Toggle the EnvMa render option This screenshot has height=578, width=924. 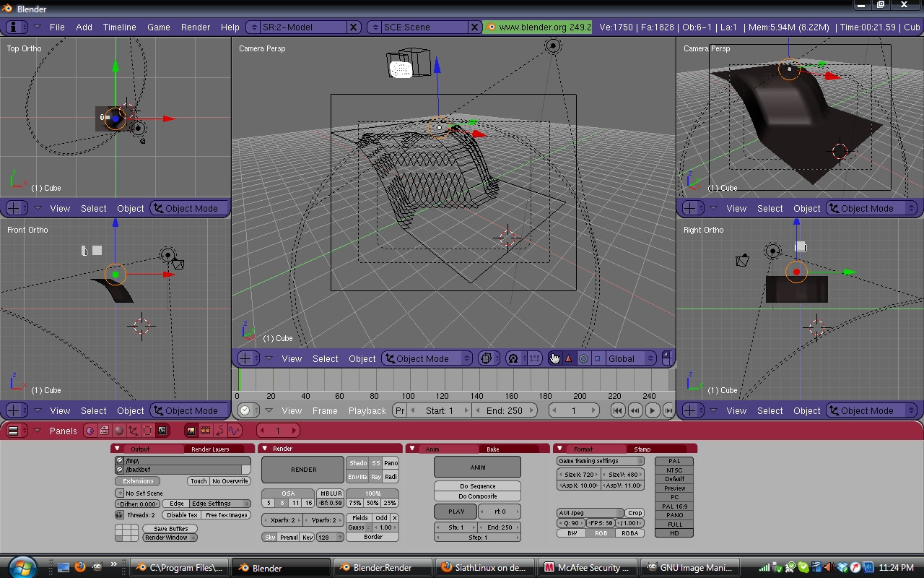(358, 477)
